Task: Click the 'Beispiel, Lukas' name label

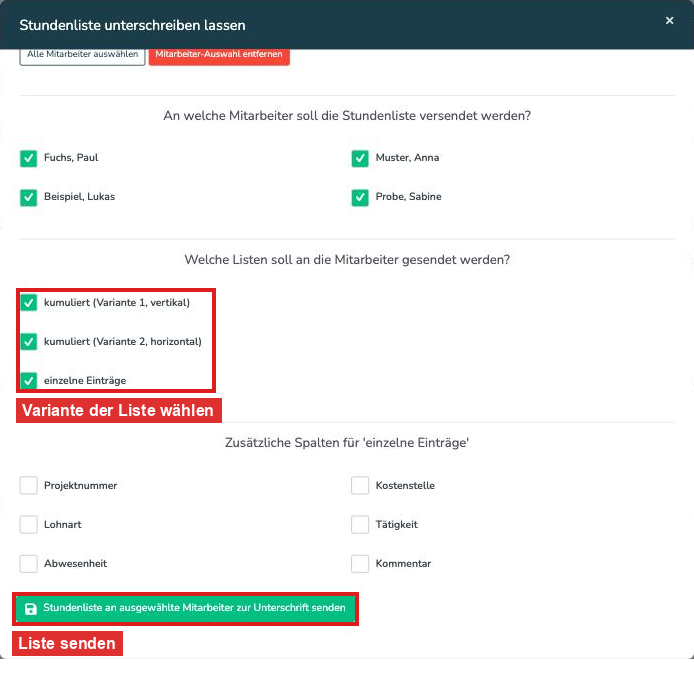Action: click(79, 197)
